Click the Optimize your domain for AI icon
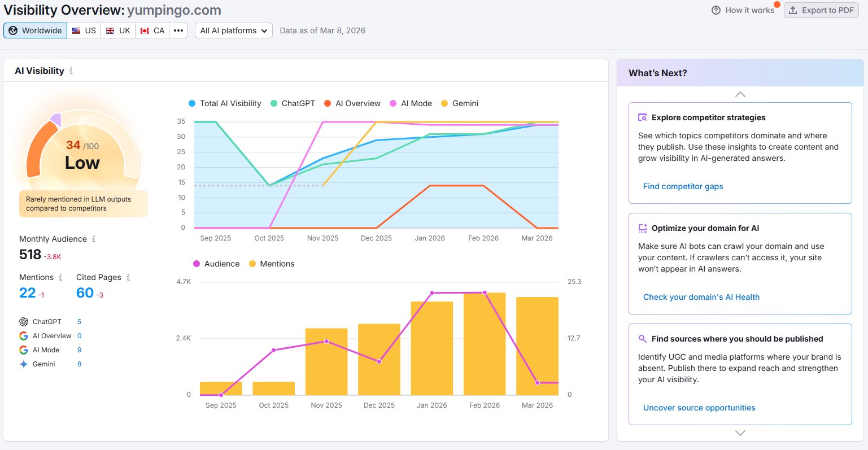The image size is (868, 450). [x=643, y=228]
